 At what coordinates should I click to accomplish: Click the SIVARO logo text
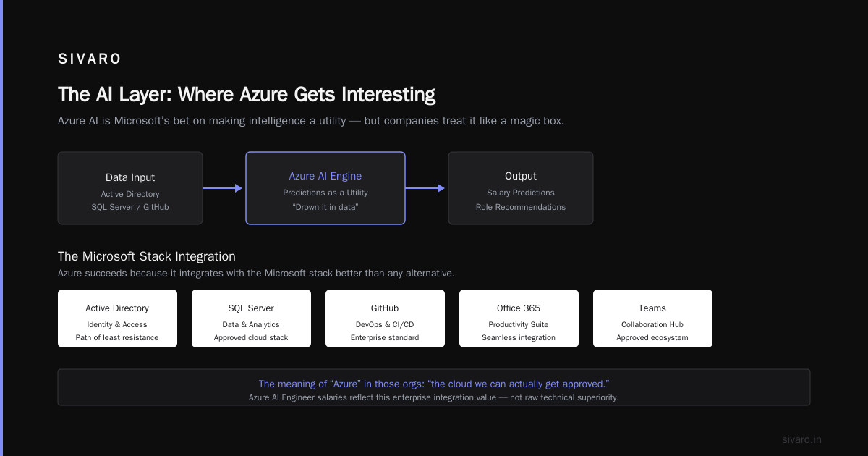90,59
